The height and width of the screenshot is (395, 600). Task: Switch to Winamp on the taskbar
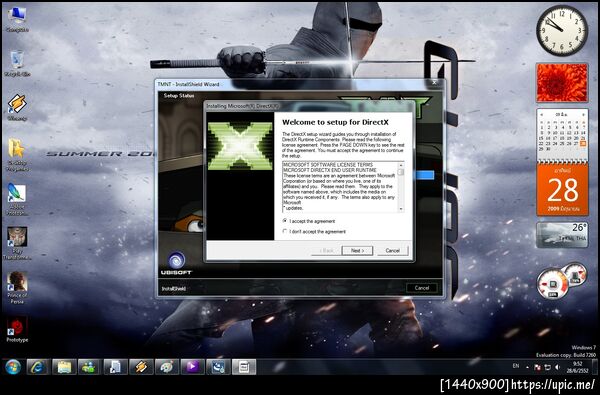tap(141, 367)
